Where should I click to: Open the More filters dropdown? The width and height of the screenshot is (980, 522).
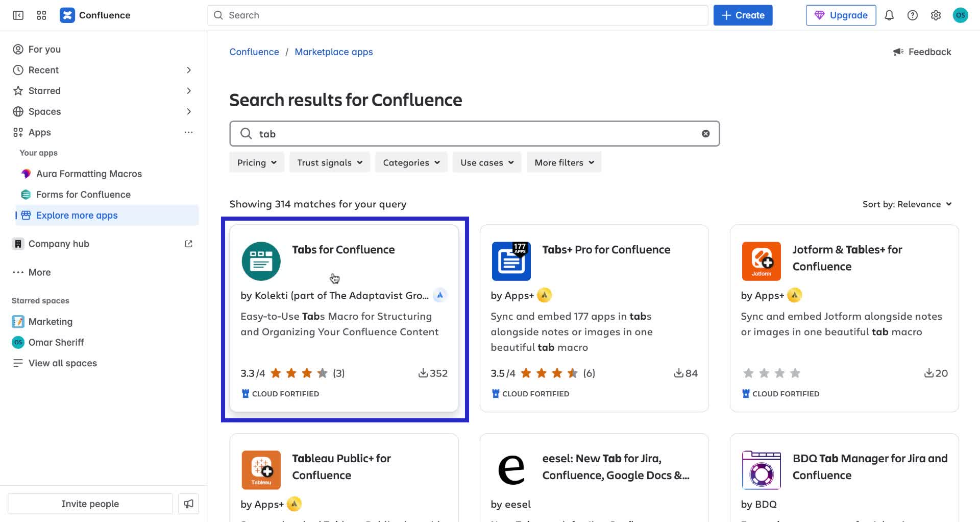(563, 162)
